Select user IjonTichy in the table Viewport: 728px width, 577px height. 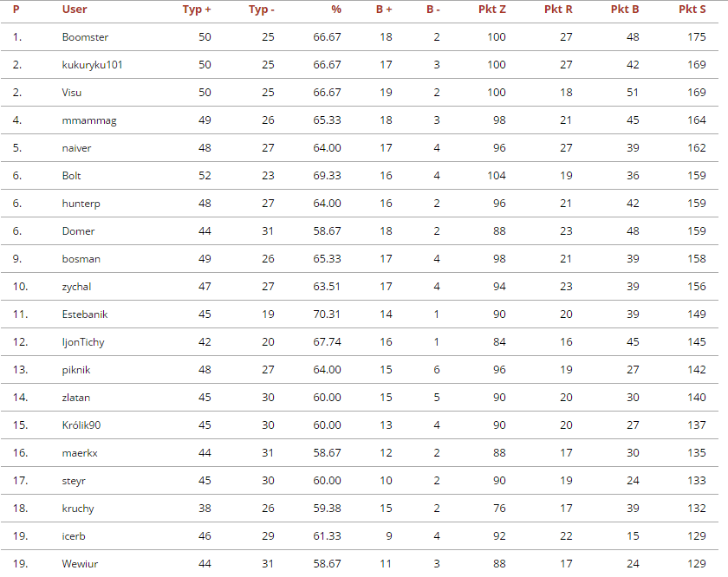pos(83,342)
